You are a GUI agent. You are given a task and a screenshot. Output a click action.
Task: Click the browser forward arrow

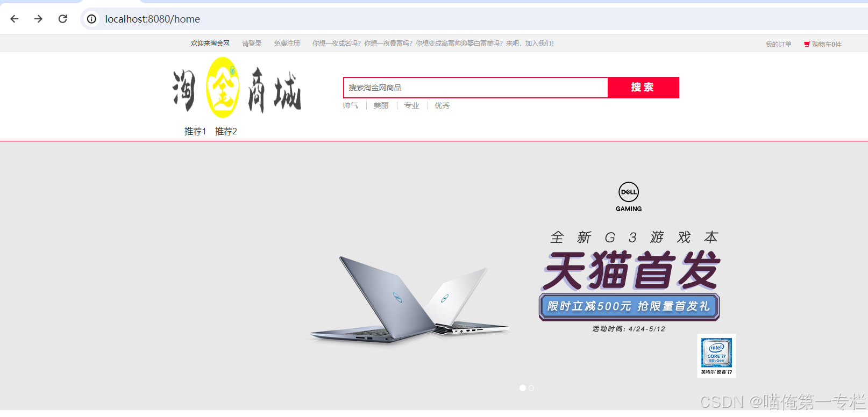(38, 19)
